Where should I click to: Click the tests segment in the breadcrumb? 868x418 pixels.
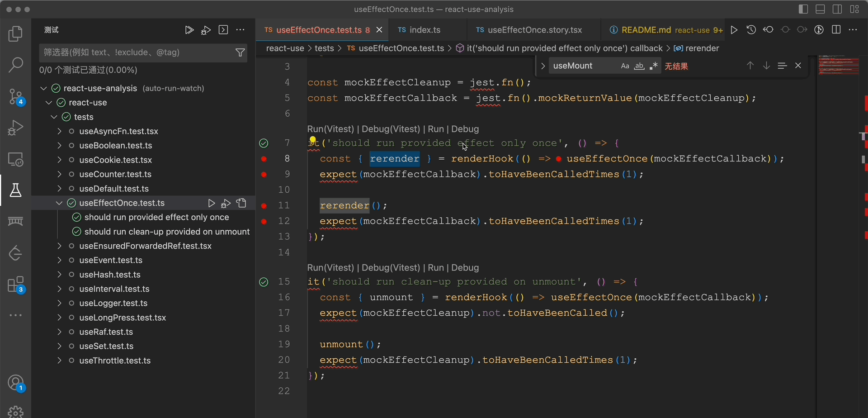tap(324, 48)
